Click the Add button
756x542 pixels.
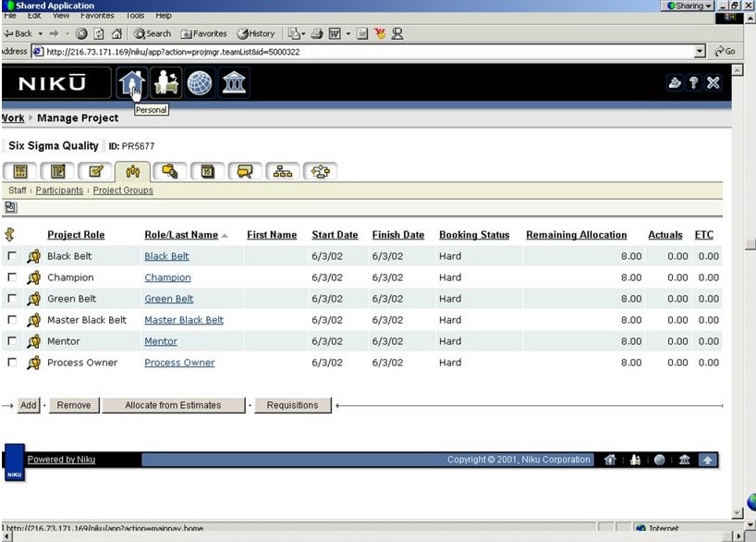pos(29,405)
